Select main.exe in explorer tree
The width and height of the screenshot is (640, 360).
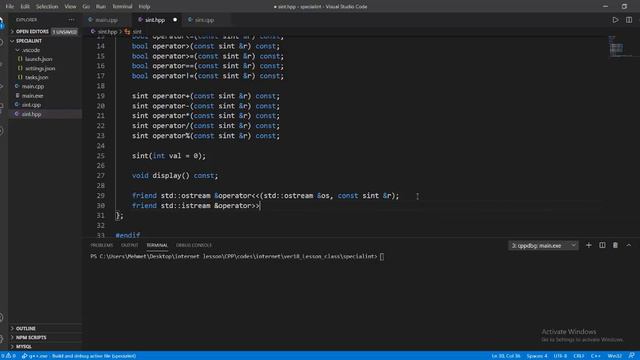[45, 96]
